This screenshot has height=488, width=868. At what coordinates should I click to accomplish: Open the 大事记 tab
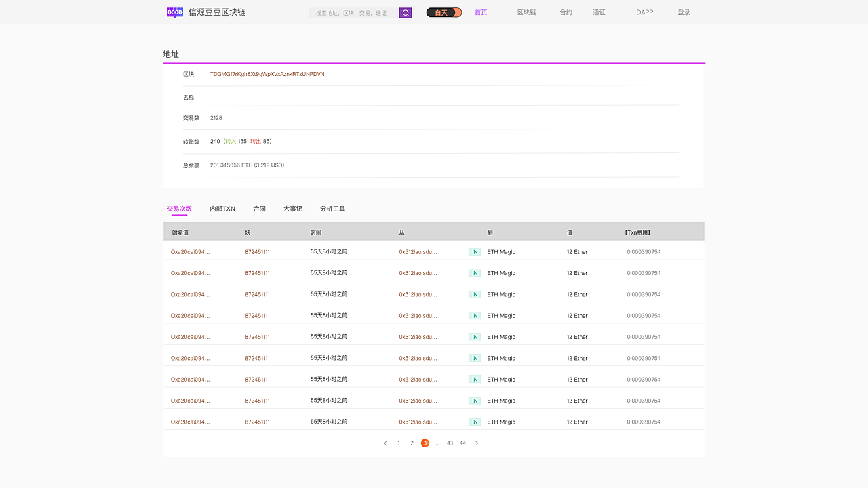tap(293, 209)
